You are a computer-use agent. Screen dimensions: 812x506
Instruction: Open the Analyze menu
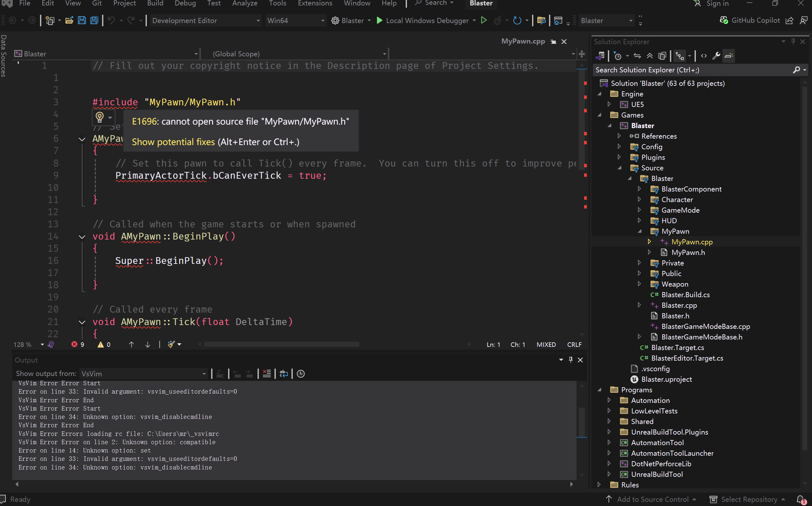(245, 3)
